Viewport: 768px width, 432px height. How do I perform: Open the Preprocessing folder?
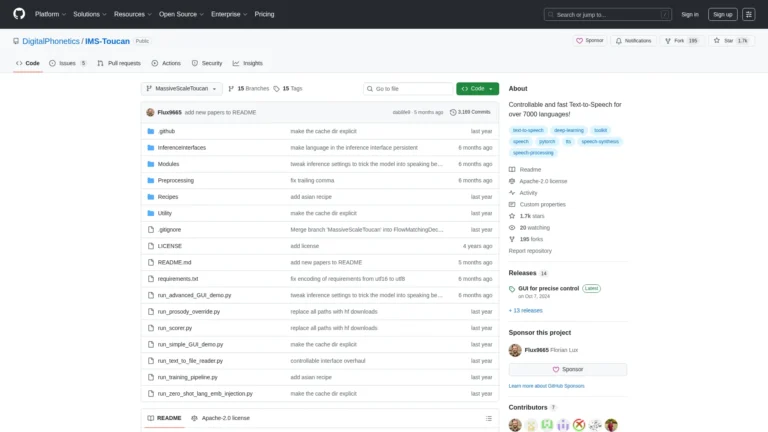(x=175, y=180)
